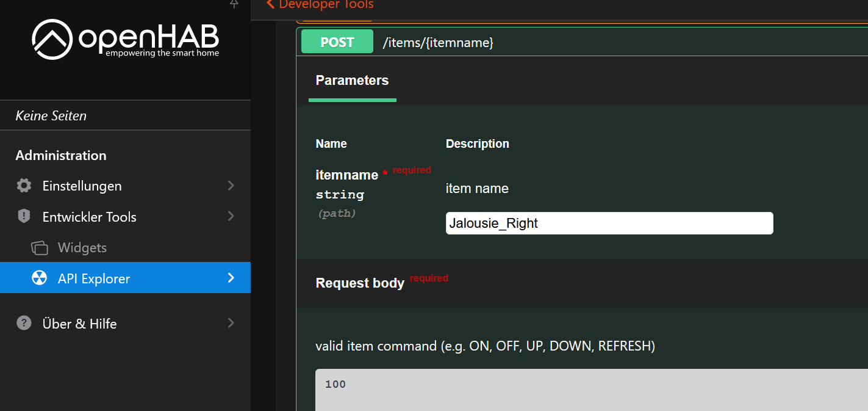
Task: Switch to the Parameters tab
Action: [352, 81]
